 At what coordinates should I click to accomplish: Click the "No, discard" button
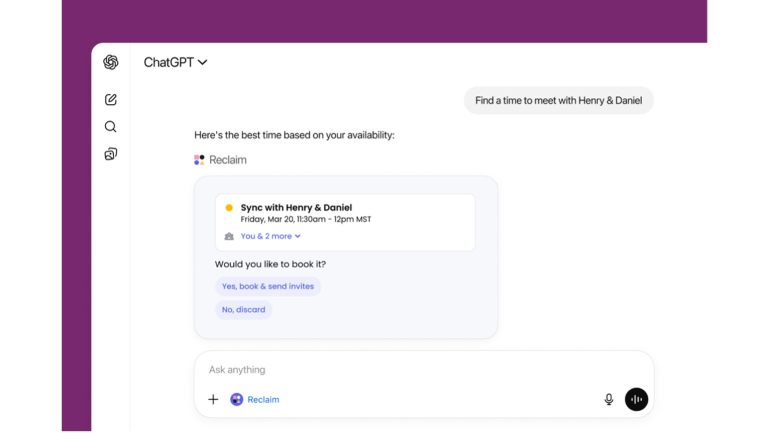243,310
